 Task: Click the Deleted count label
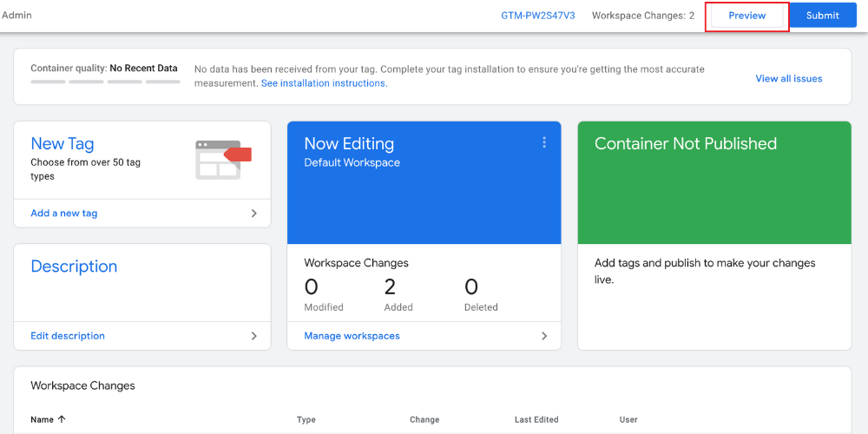pyautogui.click(x=481, y=307)
